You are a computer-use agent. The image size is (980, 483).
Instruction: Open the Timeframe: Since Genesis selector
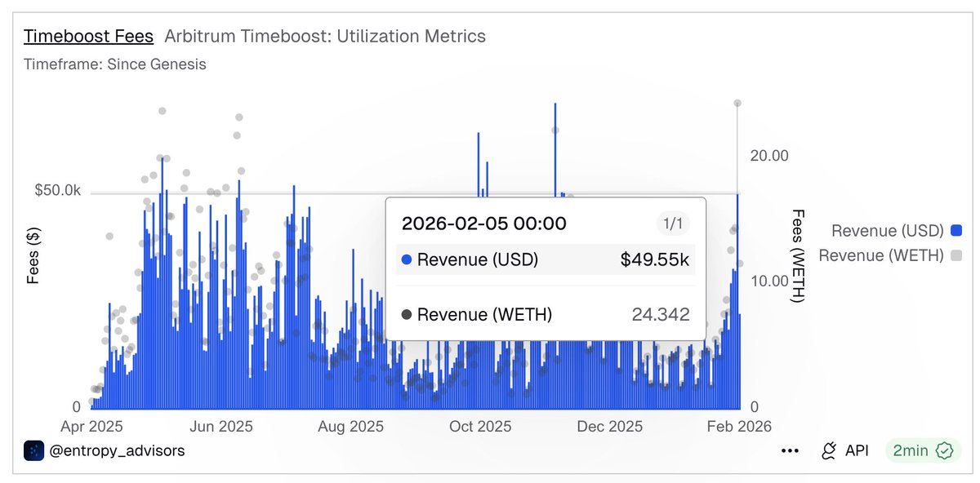(x=116, y=64)
